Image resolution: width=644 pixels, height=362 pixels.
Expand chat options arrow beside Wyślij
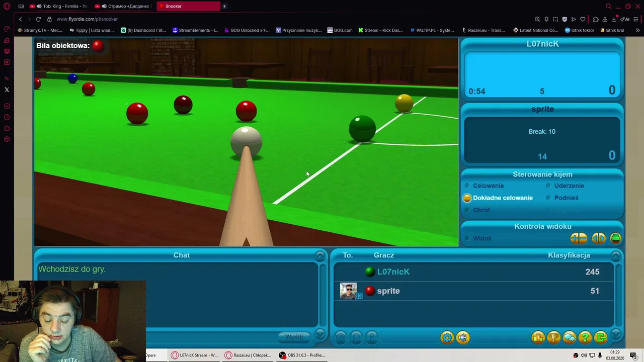(x=320, y=334)
